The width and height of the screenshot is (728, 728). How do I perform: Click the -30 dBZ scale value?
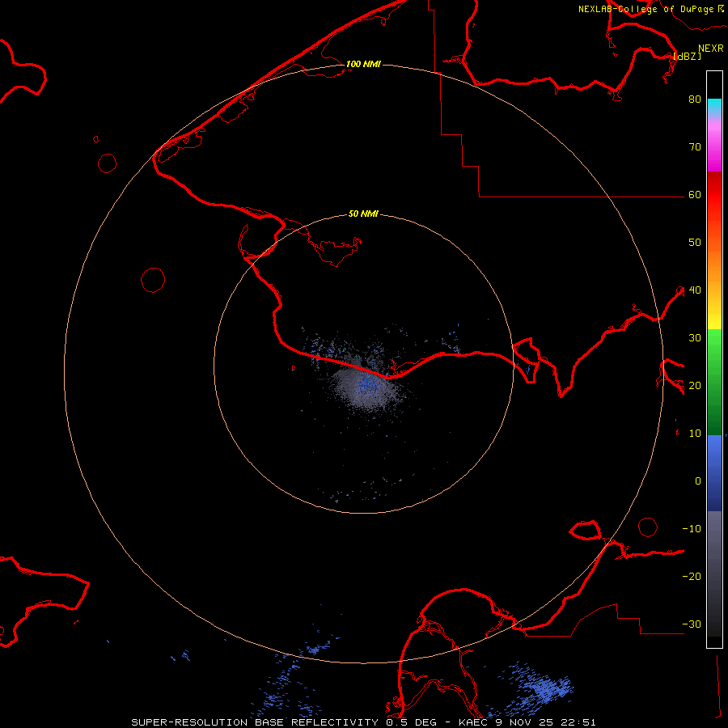click(692, 624)
